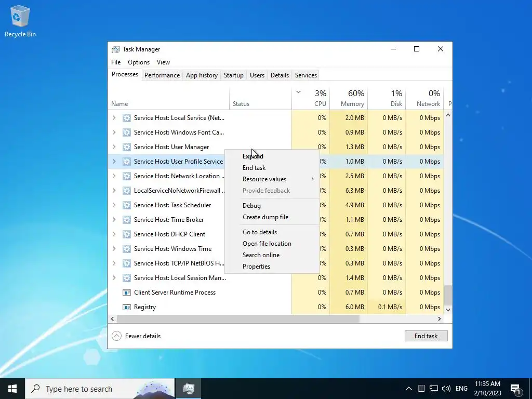Open the Options menu
Screen dimensions: 532x399
[138, 62]
